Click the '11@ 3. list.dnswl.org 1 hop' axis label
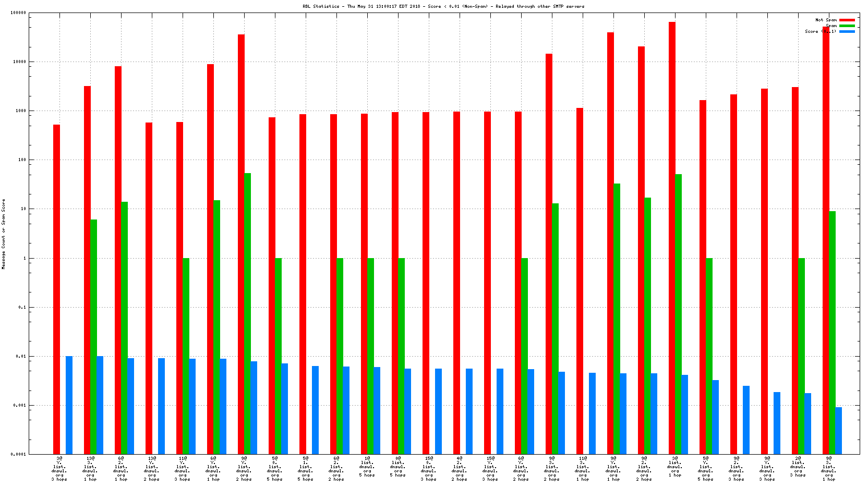Screen dimensions: 868x488 582,469
